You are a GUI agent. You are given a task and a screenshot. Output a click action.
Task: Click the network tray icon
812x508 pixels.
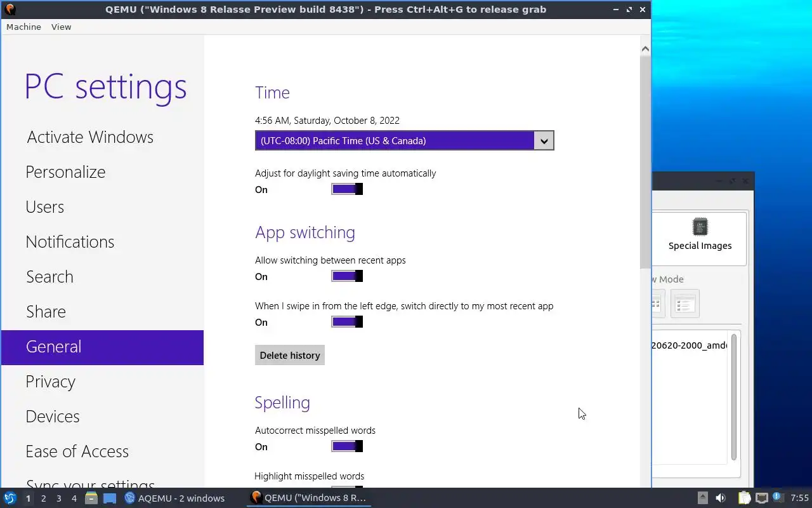click(761, 498)
